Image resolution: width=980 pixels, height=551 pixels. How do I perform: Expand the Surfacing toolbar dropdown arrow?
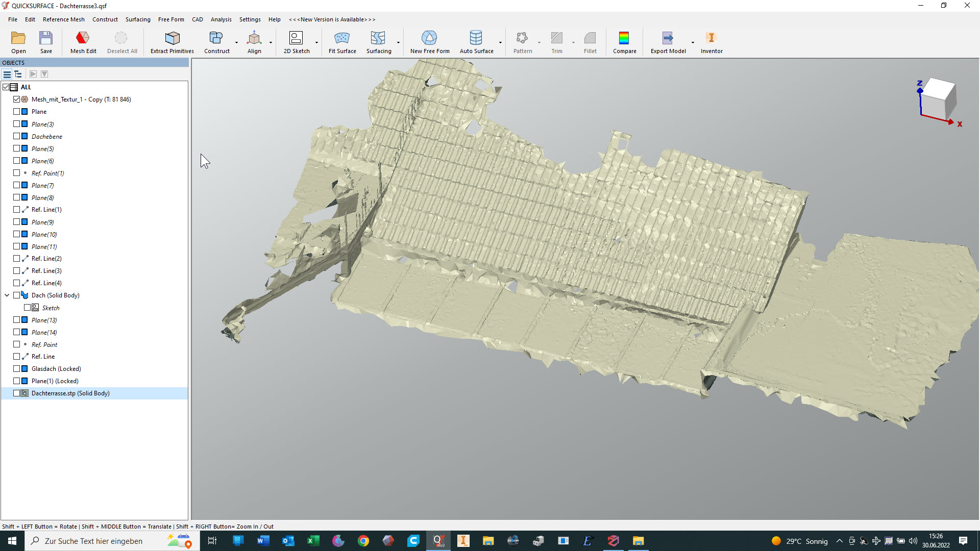click(x=398, y=43)
